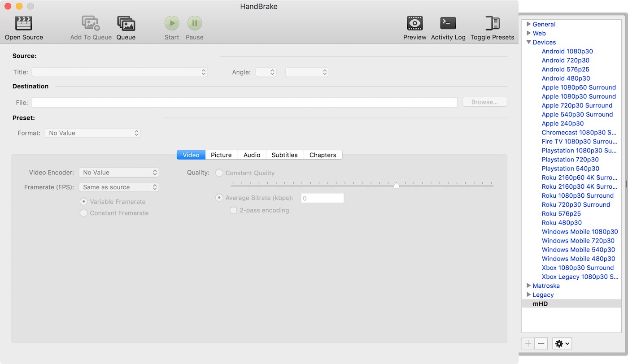Open the range type dropdown beside Angle
The height and width of the screenshot is (364, 628).
coord(307,72)
